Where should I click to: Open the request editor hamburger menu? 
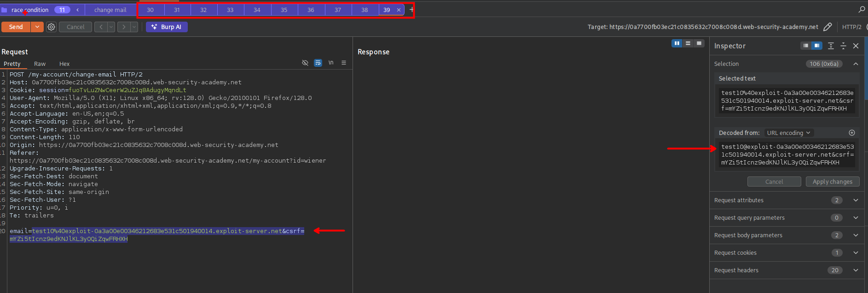(x=344, y=63)
